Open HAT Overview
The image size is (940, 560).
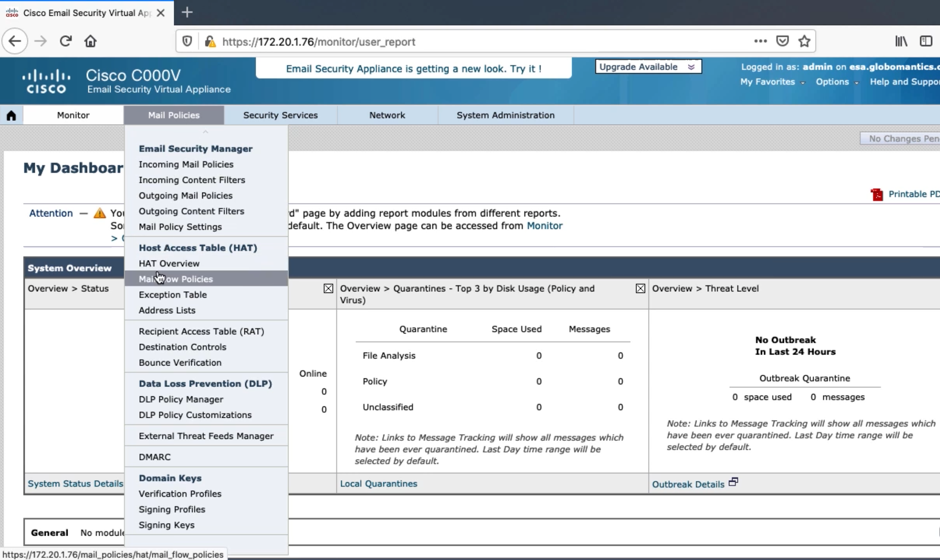[x=169, y=263]
